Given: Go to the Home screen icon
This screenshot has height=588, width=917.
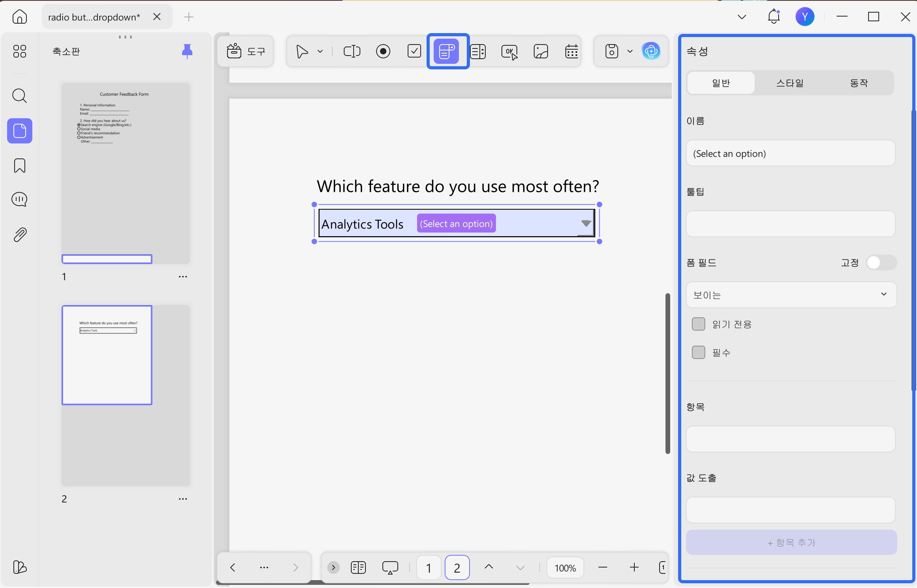Looking at the screenshot, I should tap(19, 17).
